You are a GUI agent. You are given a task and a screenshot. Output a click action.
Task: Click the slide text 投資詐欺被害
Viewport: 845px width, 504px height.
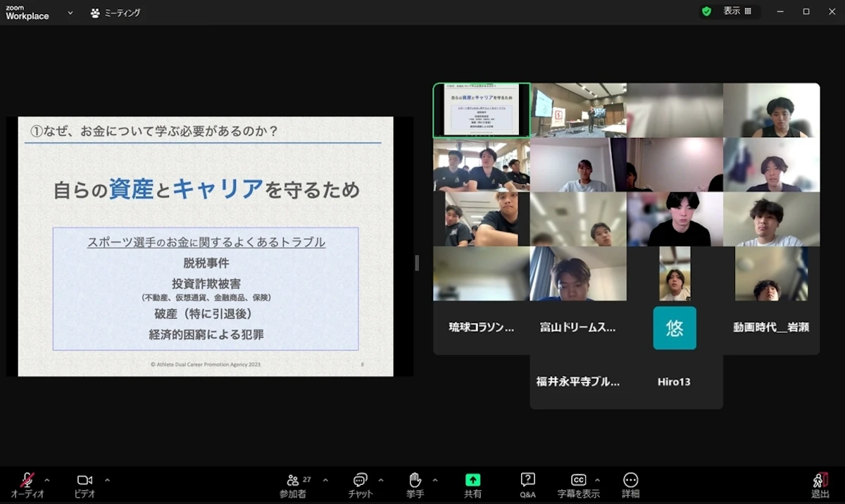tap(206, 284)
